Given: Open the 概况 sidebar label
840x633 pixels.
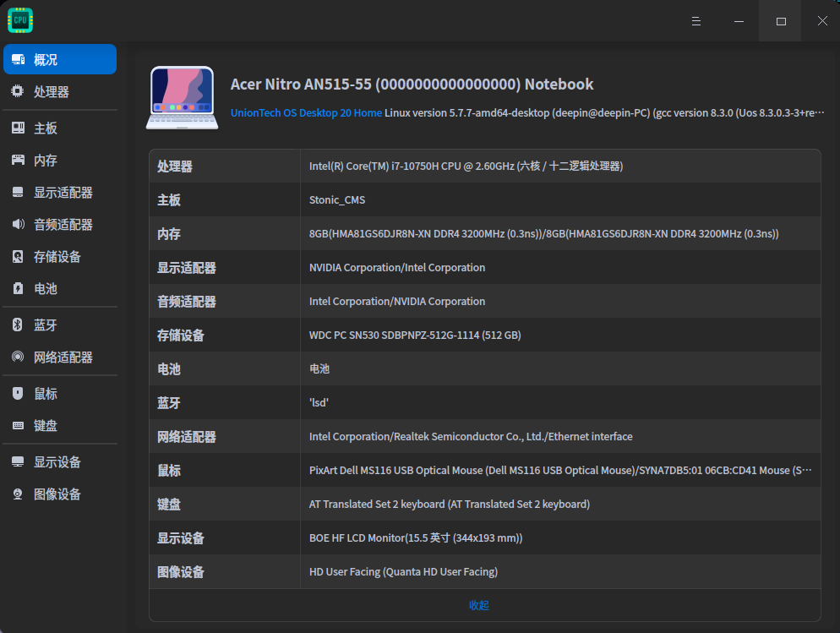Looking at the screenshot, I should (46, 60).
